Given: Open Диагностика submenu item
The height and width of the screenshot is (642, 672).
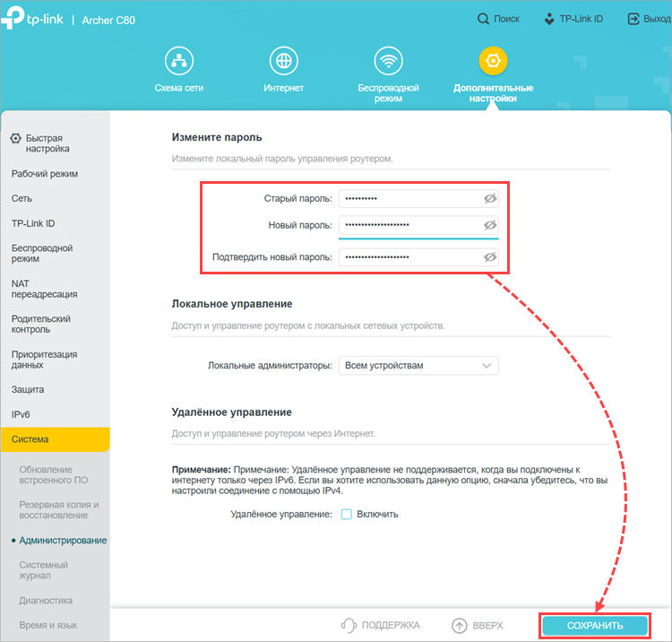Looking at the screenshot, I should coord(46,601).
